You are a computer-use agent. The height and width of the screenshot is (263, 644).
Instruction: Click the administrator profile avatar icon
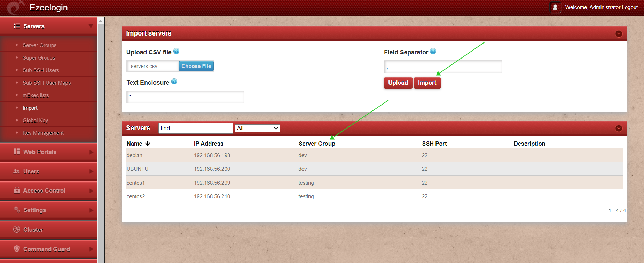(555, 7)
